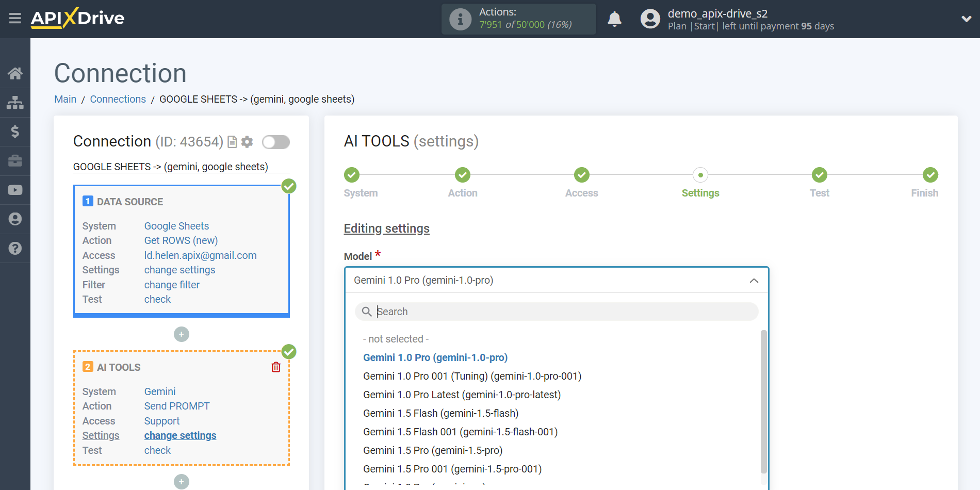Click the plus button below DATA SOURCE
The width and height of the screenshot is (980, 490).
pos(182,334)
